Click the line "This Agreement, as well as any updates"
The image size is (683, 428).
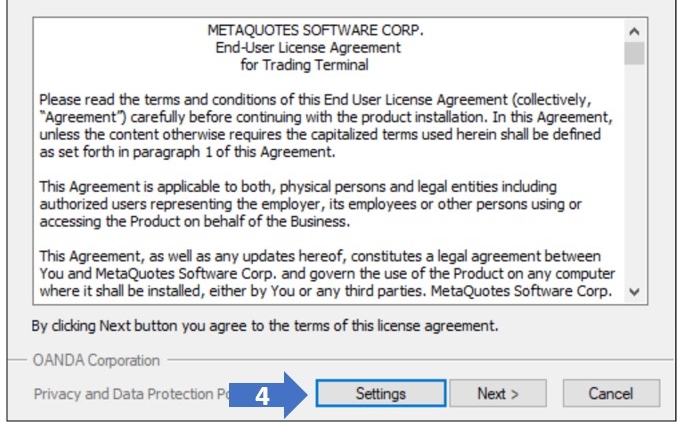(320, 256)
